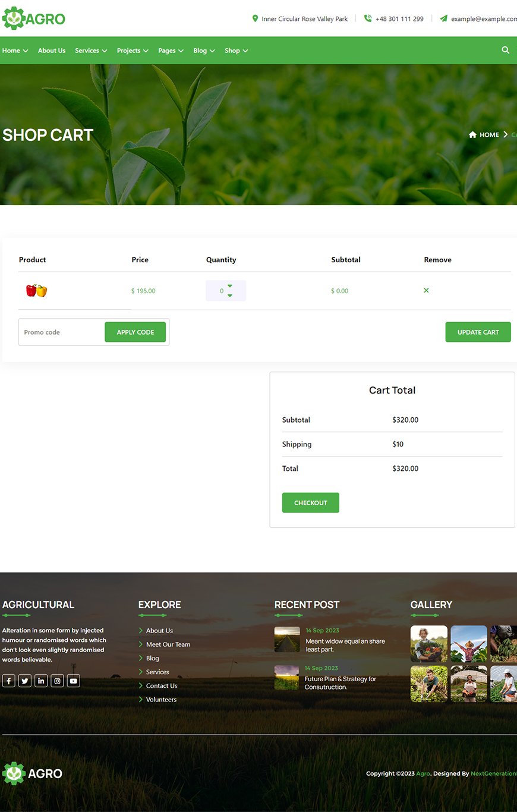The width and height of the screenshot is (517, 812).
Task: Expand the Projects menu dropdown
Action: pos(133,51)
